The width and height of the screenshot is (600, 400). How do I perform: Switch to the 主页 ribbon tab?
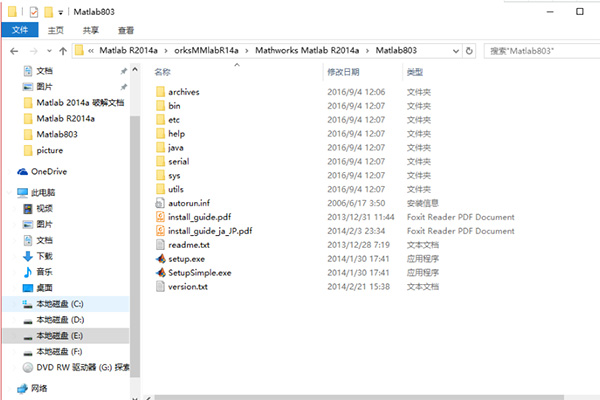(x=56, y=30)
